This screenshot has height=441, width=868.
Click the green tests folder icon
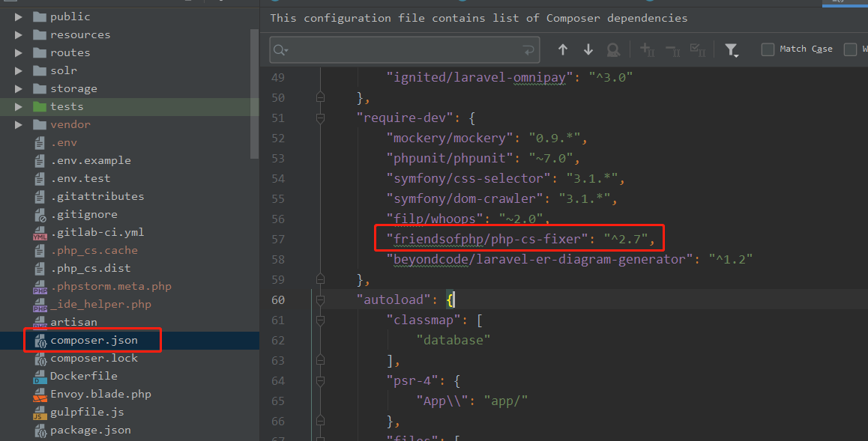pyautogui.click(x=39, y=106)
